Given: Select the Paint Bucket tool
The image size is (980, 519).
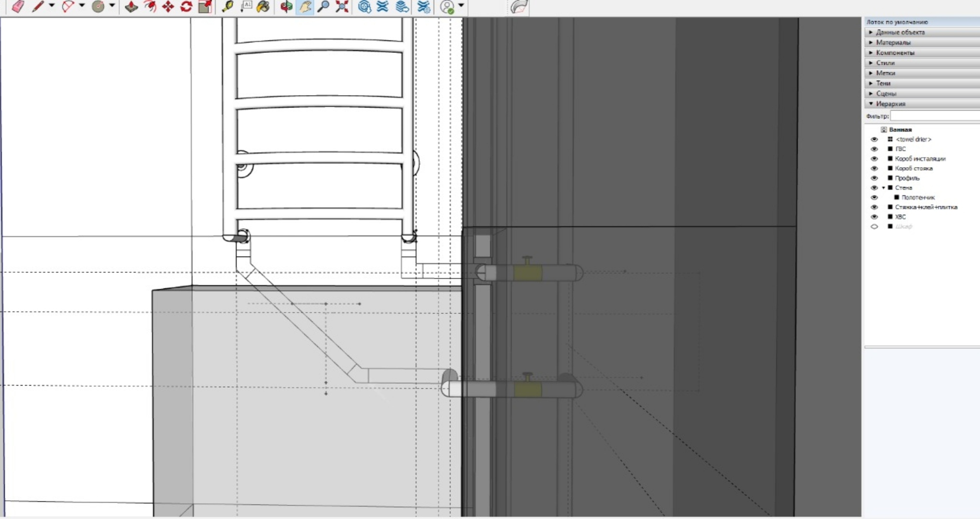Looking at the screenshot, I should pyautogui.click(x=263, y=6).
